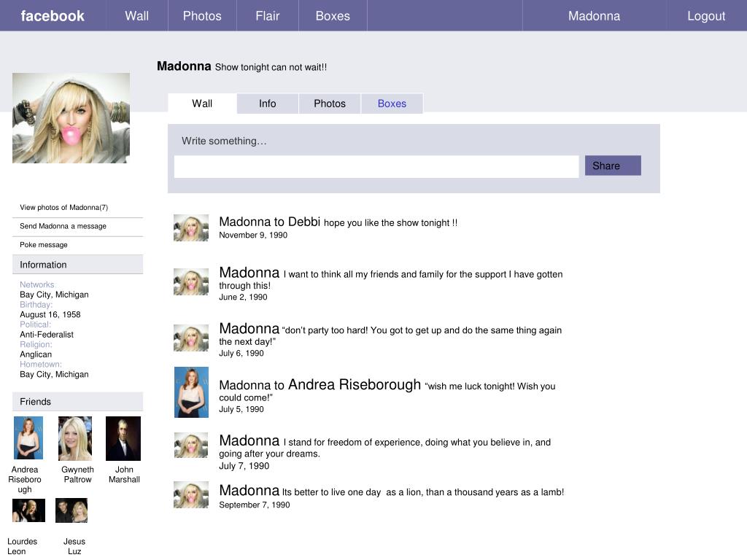Open Flair in the top navigation bar
Screen dimensions: 747x560
pos(267,16)
